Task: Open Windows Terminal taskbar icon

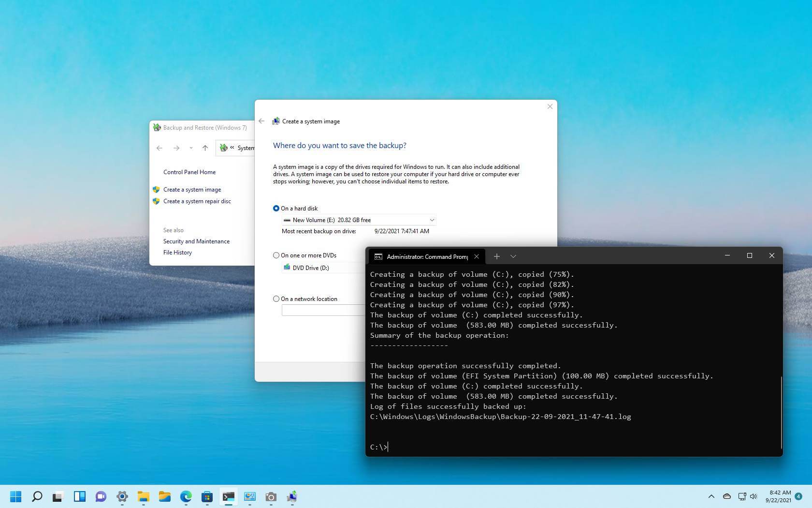Action: point(229,496)
